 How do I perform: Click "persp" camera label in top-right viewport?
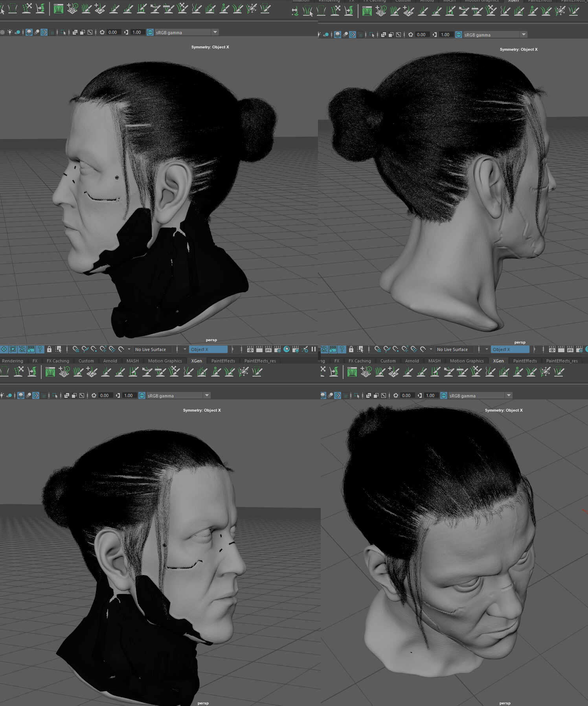tap(520, 342)
